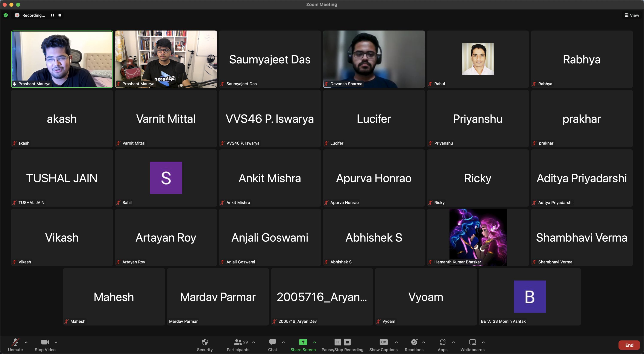The image size is (644, 354).
Task: Open the Reactions smiley menu
Action: coord(414,342)
